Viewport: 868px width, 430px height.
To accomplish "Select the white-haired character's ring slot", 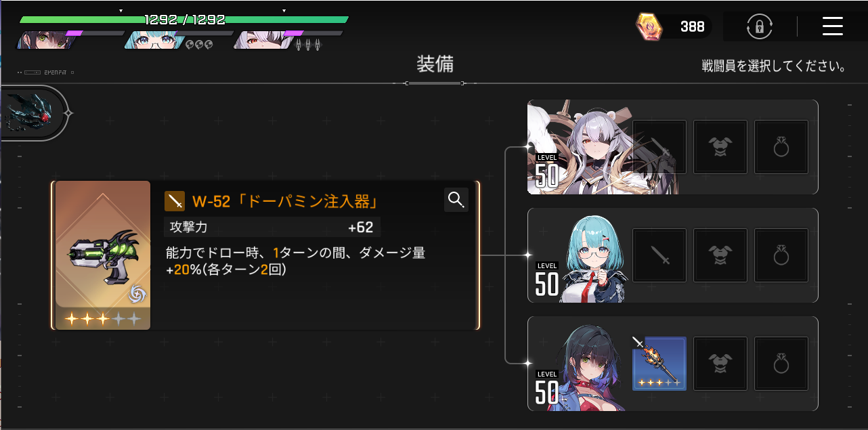I will [781, 147].
